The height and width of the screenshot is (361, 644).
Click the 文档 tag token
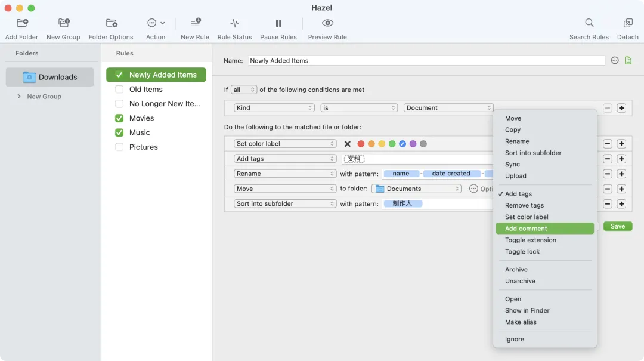pyautogui.click(x=354, y=159)
